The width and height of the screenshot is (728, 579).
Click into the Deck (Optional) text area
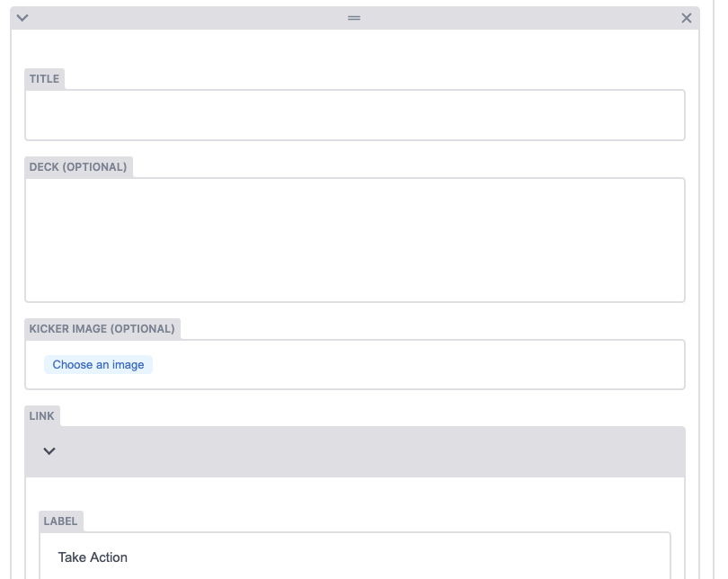[355, 240]
